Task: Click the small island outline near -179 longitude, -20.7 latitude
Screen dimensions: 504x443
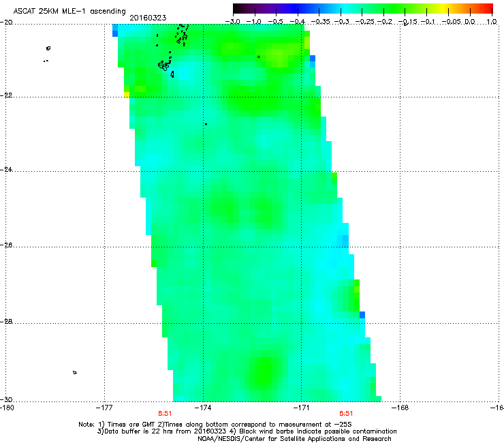Action: coord(48,48)
